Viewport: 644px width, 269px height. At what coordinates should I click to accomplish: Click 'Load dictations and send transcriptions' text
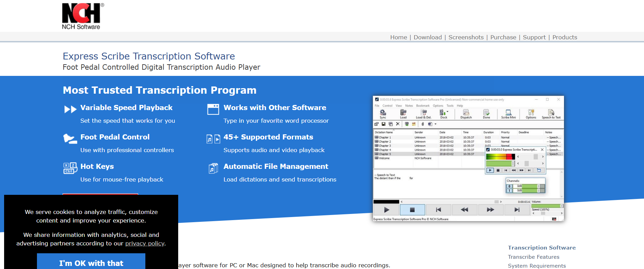coord(280,179)
